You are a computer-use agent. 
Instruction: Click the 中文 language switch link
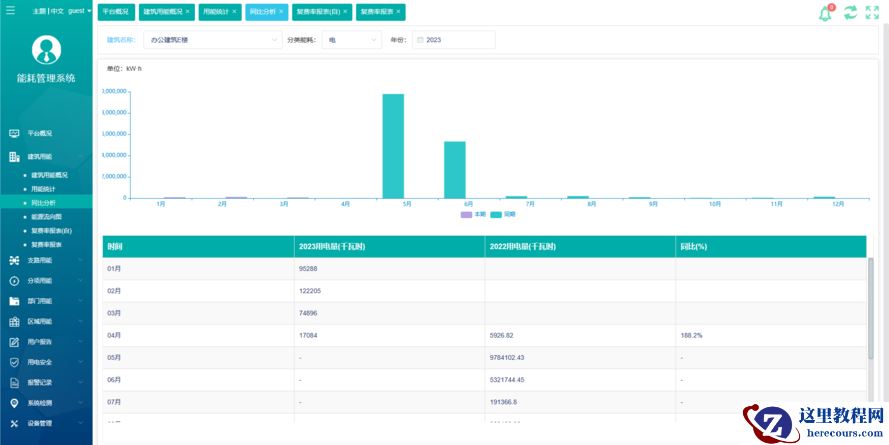coord(56,11)
